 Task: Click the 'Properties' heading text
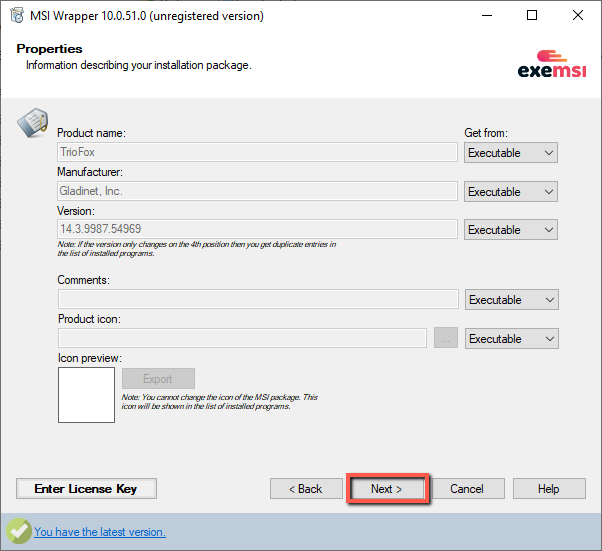(49, 49)
